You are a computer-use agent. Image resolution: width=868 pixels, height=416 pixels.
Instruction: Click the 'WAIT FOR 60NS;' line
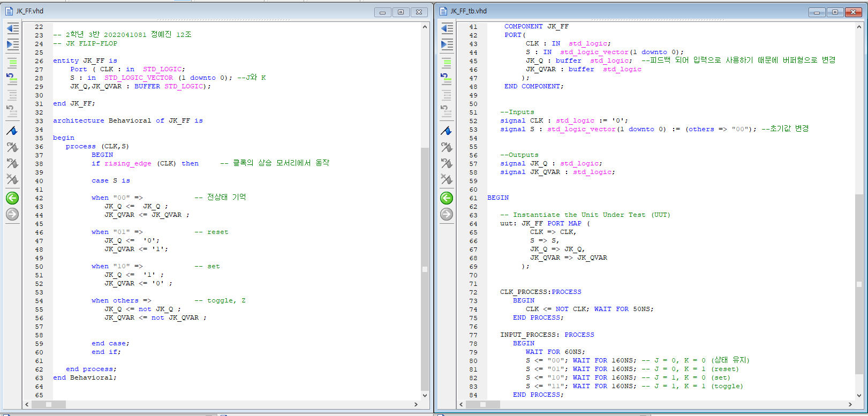click(555, 352)
